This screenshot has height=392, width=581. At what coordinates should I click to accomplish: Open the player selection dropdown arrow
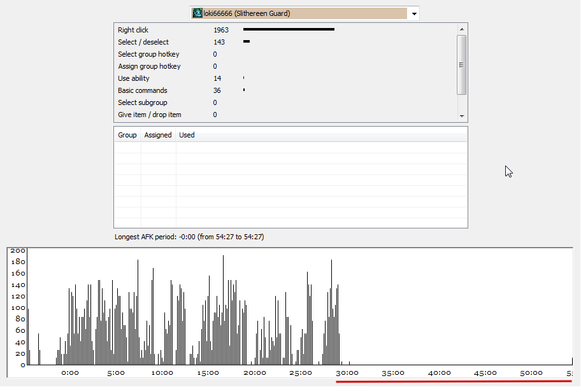[414, 14]
